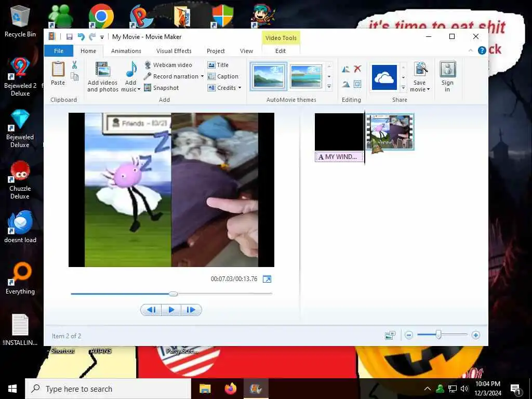Expand the Share gallery options
This screenshot has width=532, height=399.
[403, 87]
